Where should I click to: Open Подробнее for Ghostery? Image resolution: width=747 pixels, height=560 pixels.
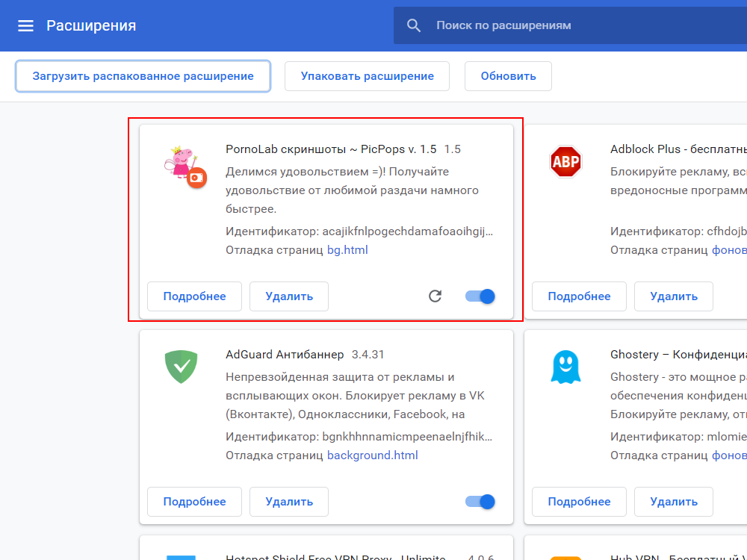579,502
